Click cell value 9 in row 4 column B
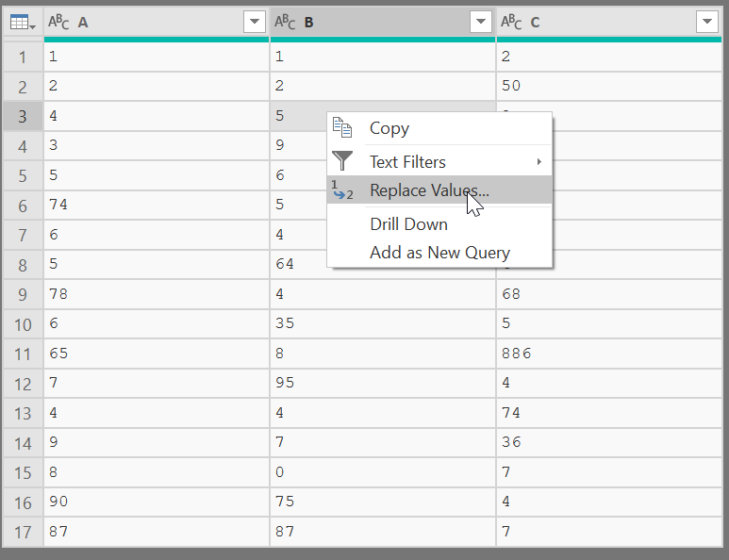Image resolution: width=729 pixels, height=560 pixels. [x=279, y=145]
